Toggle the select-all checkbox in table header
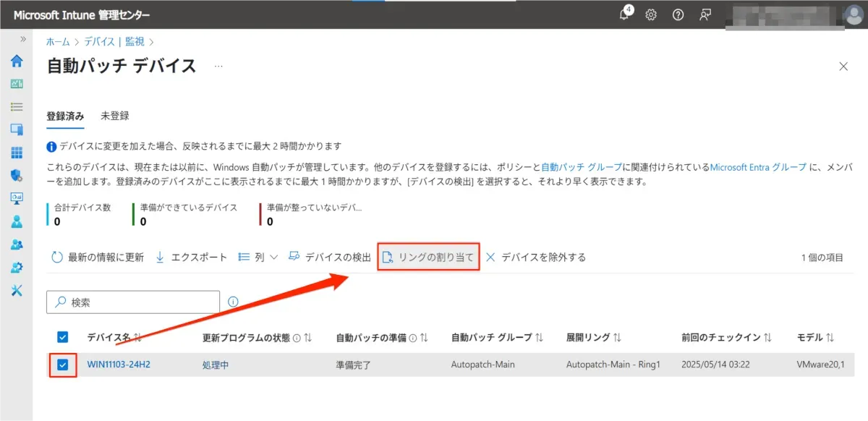Image resolution: width=868 pixels, height=421 pixels. pyautogui.click(x=63, y=337)
